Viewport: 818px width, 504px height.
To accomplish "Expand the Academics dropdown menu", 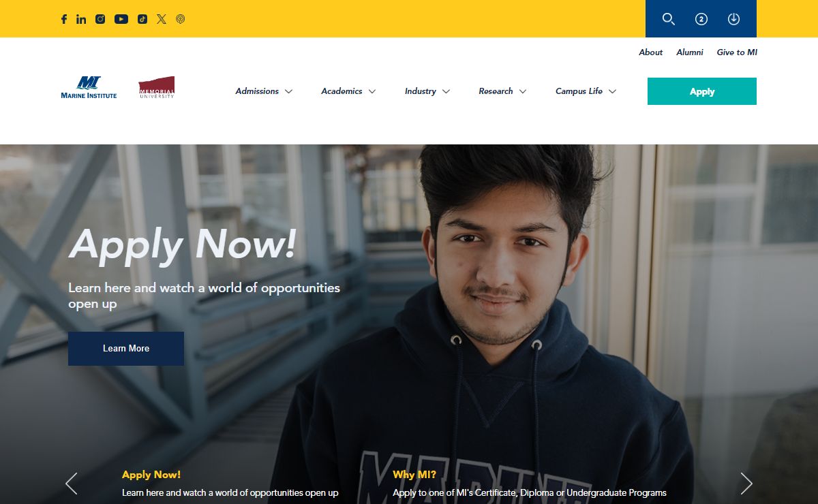I will (x=348, y=91).
